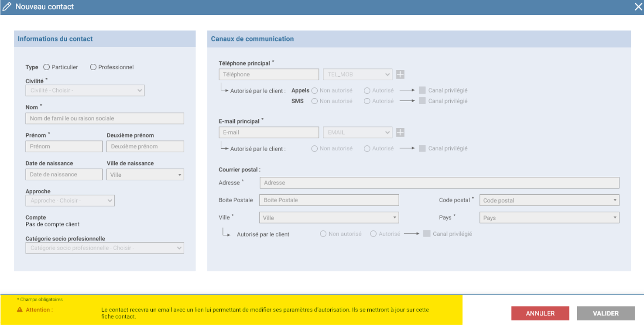Set SMS to Non autorisé
This screenshot has height=326, width=644.
(314, 101)
